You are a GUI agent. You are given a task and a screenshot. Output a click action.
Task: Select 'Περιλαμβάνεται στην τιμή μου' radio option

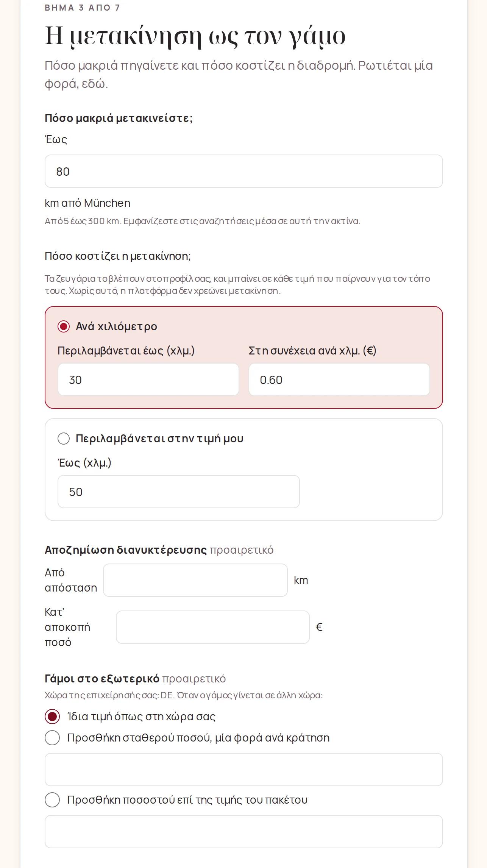[x=64, y=439]
